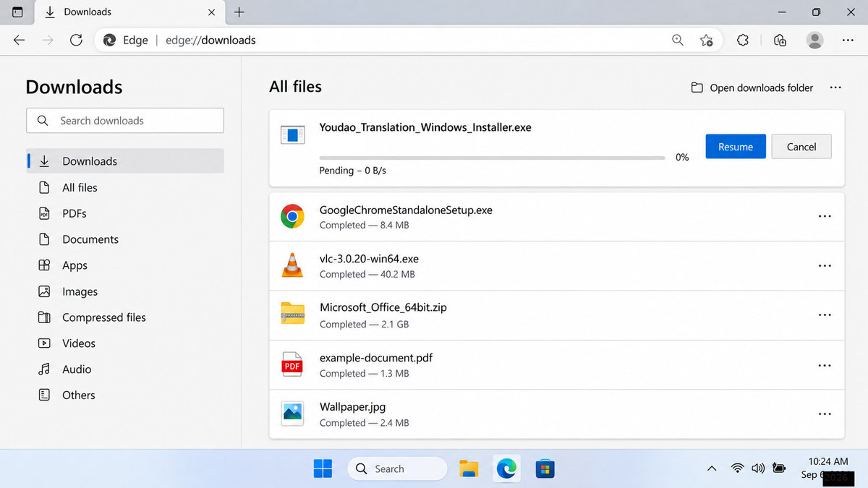Show Compressed files category

pos(125,317)
